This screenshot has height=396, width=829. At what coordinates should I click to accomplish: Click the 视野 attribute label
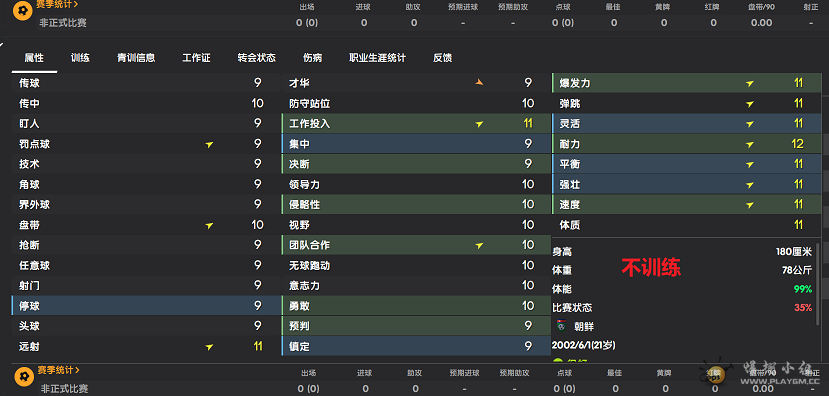click(299, 225)
